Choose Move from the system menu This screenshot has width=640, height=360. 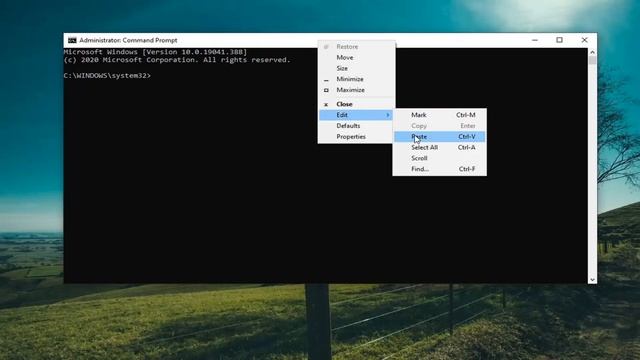(x=356, y=58)
